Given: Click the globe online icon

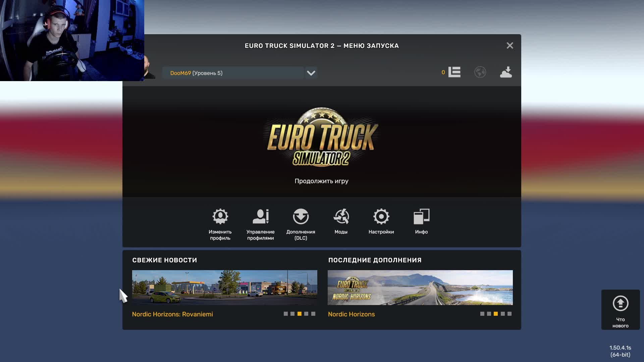Looking at the screenshot, I should [x=480, y=72].
